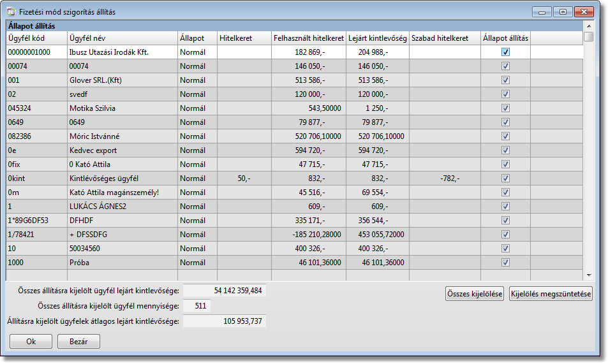
Task: Click Szabad hitelkeret column header
Action: [x=445, y=38]
